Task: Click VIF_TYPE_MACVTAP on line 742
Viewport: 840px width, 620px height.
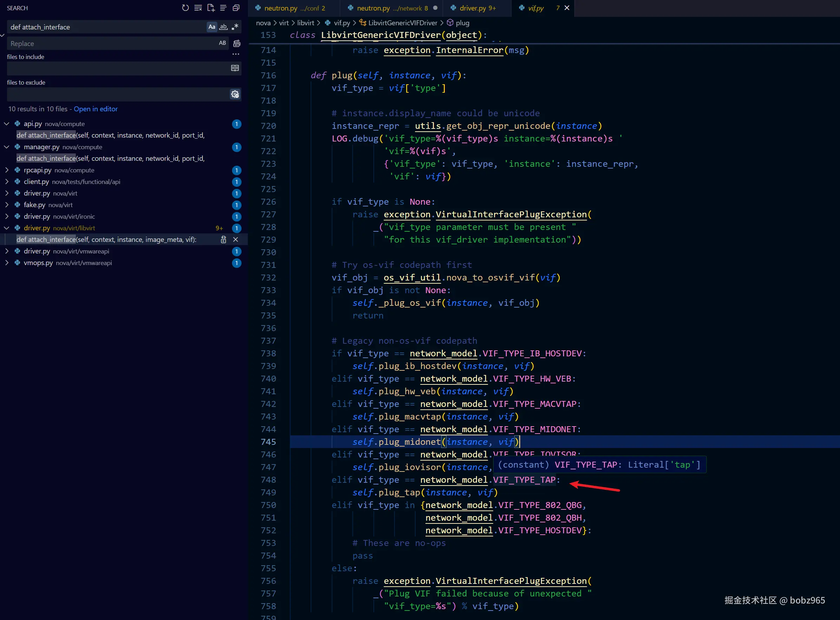Action: coord(535,404)
